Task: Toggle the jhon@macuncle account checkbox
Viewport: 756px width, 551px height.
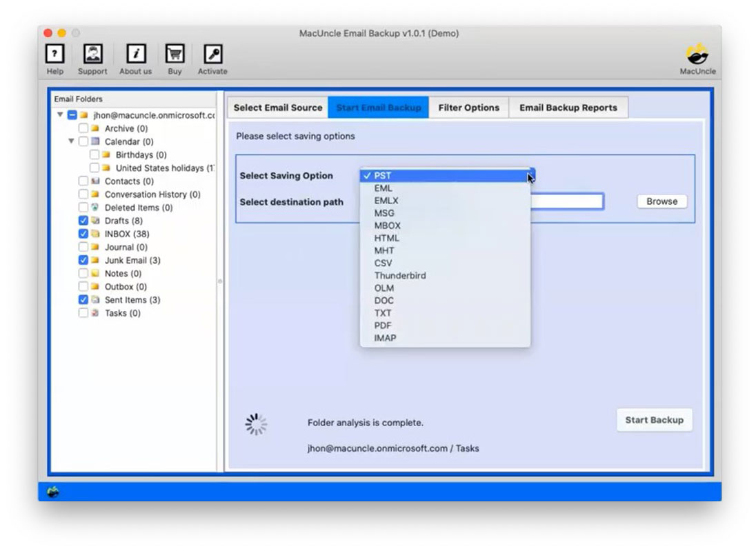Action: click(72, 115)
